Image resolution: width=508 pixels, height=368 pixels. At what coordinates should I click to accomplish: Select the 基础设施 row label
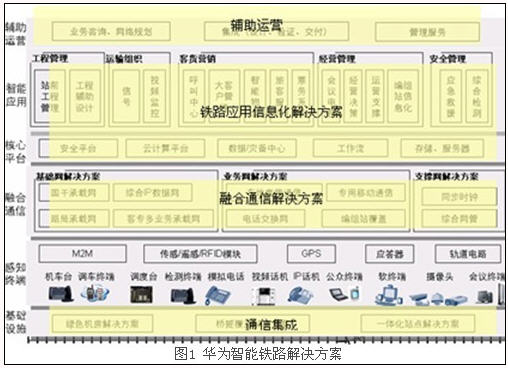[16, 322]
